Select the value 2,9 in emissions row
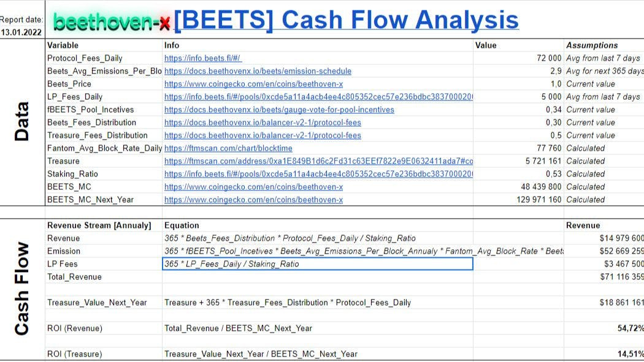 pyautogui.click(x=518, y=71)
